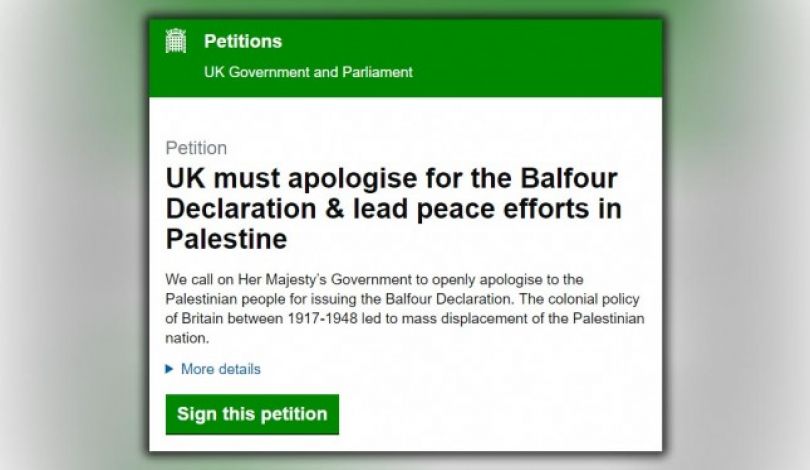Click the 'UK Government and Parliament' subtitle
Viewport: 810px width, 470px height.
(x=308, y=72)
